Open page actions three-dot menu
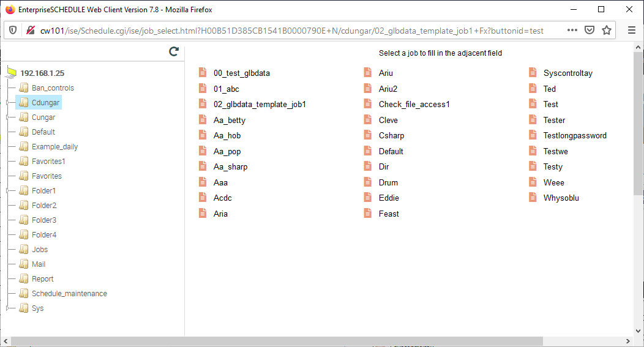Viewport: 644px width, 347px height. 572,30
